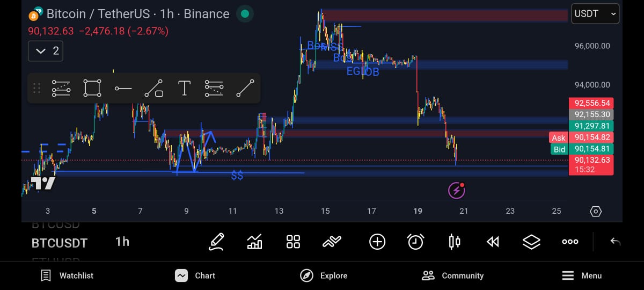Click date 19 on time axis
The image size is (644, 290).
(x=418, y=211)
